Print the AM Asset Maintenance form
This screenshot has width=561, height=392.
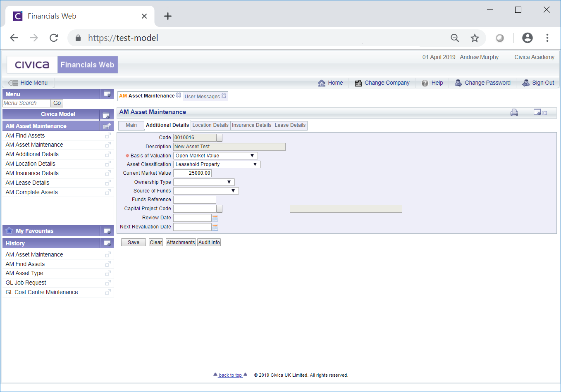pyautogui.click(x=514, y=112)
